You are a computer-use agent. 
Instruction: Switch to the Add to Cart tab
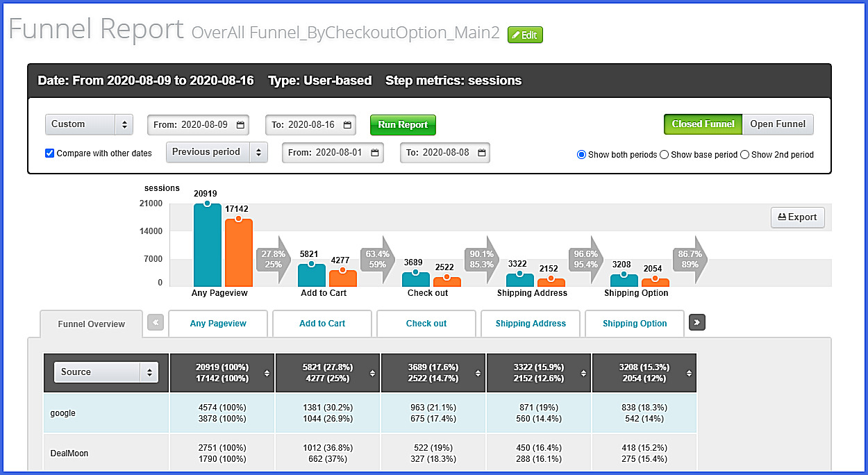322,324
